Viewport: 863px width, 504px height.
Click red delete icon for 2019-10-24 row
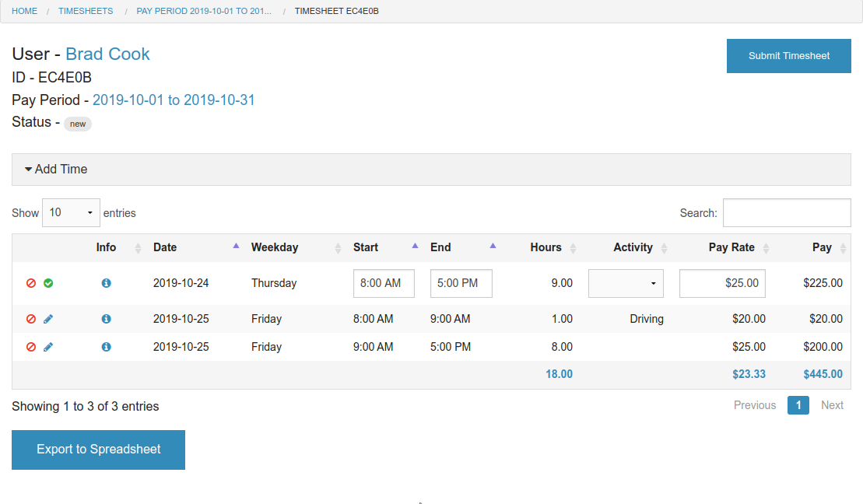[x=31, y=284]
